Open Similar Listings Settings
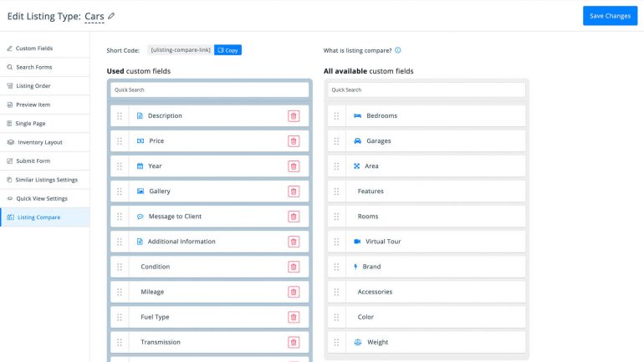The image size is (644, 362). click(45, 180)
